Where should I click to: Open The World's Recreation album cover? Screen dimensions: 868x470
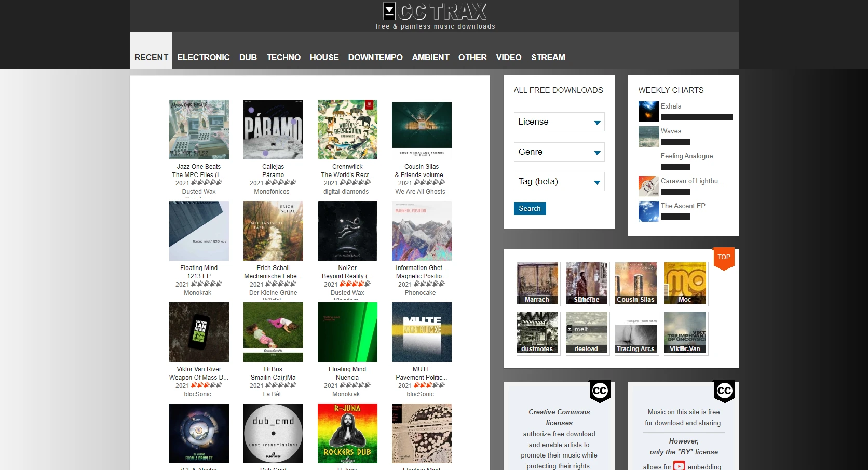(x=347, y=129)
